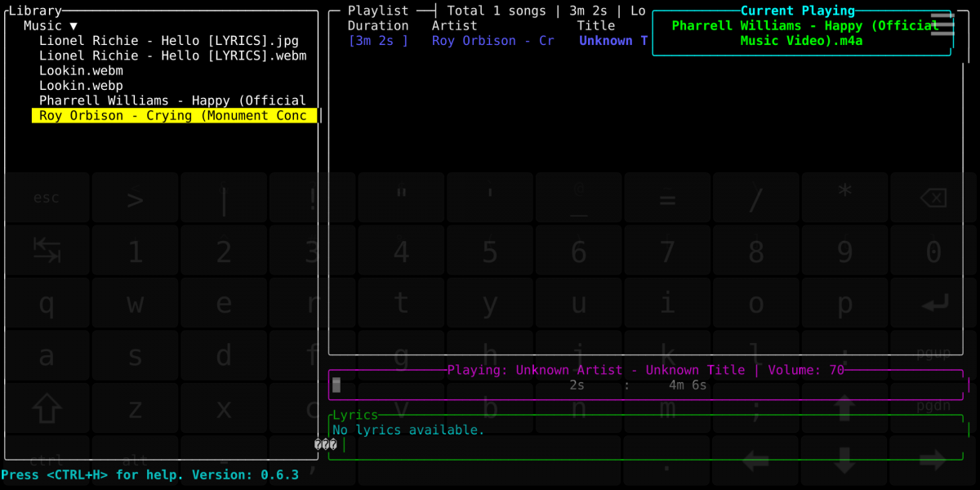The width and height of the screenshot is (980, 490).
Task: Tap the tab key icon
Action: click(47, 251)
